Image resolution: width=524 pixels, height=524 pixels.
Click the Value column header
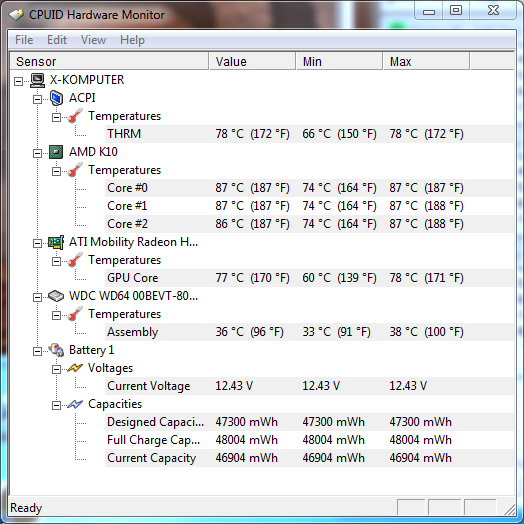pyautogui.click(x=252, y=61)
